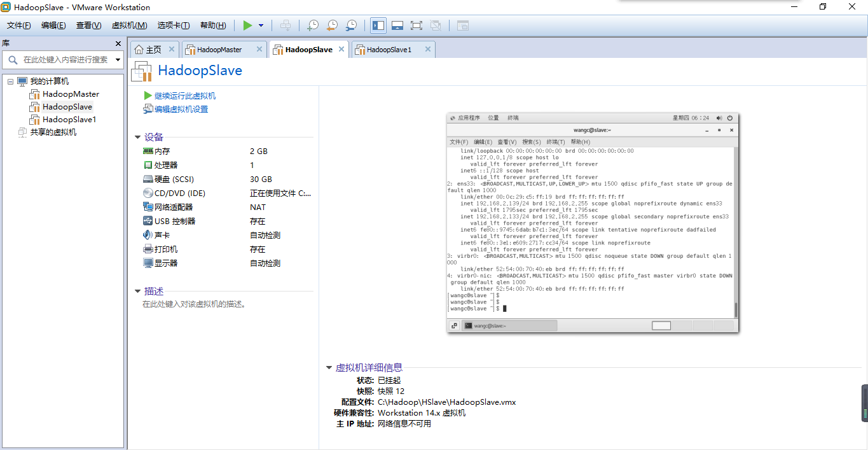Open the 文件(F) menu
Image resolution: width=868 pixels, height=450 pixels.
pos(19,25)
